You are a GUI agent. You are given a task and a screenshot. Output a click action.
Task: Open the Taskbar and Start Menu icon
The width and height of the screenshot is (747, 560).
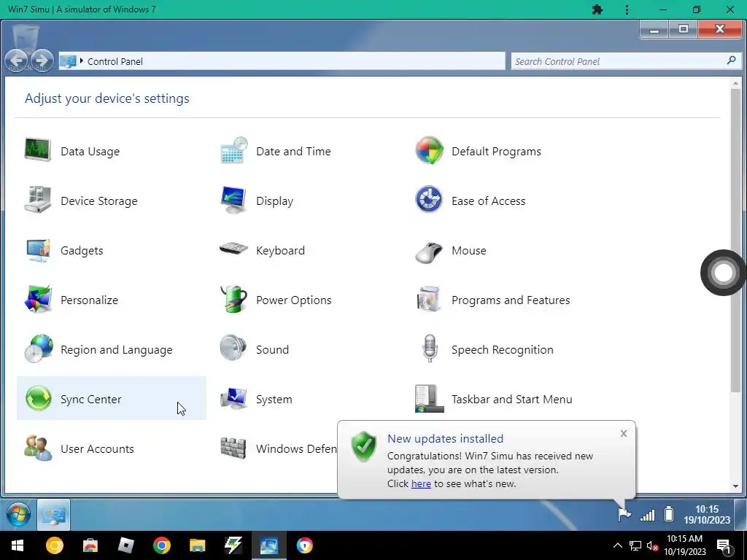pos(429,399)
